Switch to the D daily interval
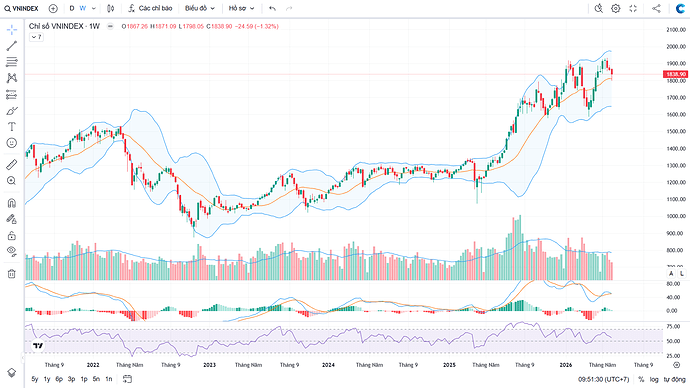 click(x=72, y=8)
